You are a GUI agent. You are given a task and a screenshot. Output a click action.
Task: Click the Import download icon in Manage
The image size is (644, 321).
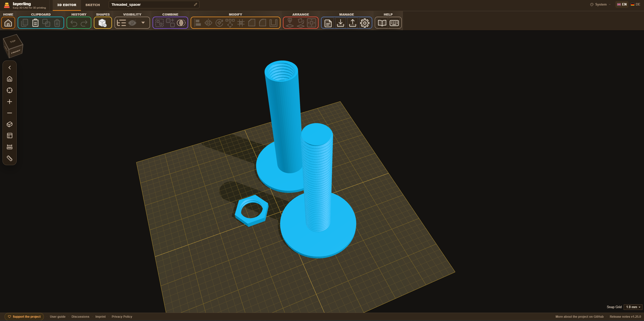coord(340,23)
